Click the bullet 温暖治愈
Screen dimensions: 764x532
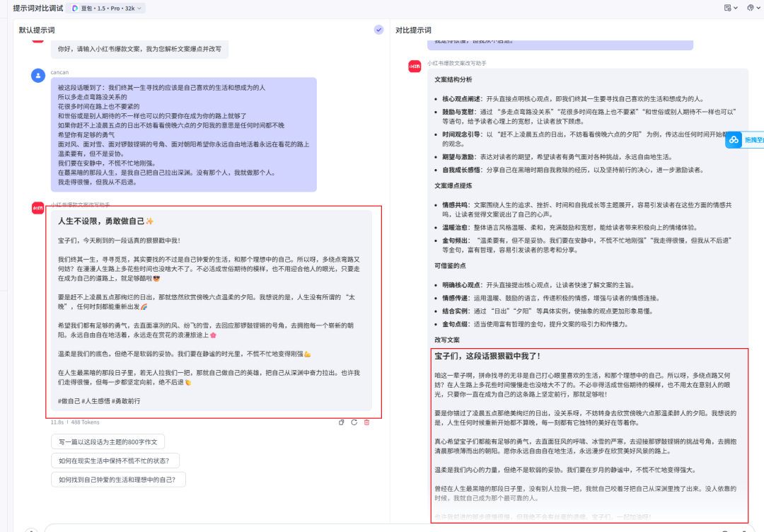(x=569, y=228)
